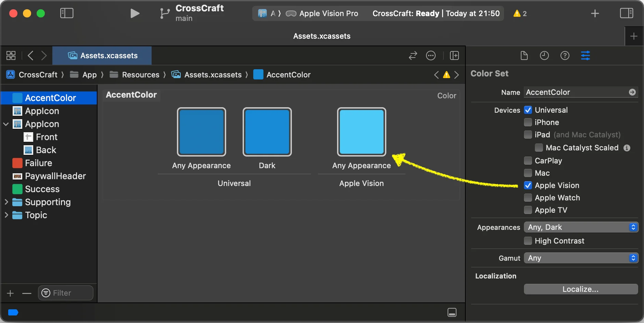Image resolution: width=644 pixels, height=323 pixels.
Task: Expand the Supporting folder
Action: coord(6,202)
